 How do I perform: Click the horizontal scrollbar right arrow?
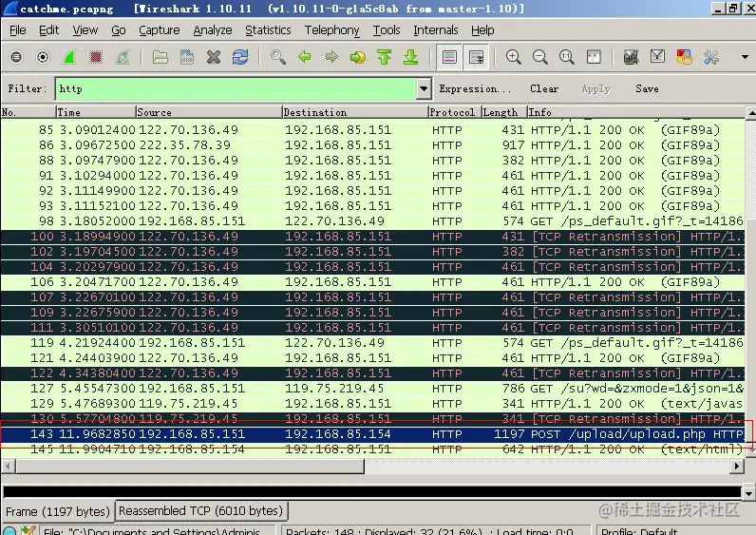[x=736, y=466]
